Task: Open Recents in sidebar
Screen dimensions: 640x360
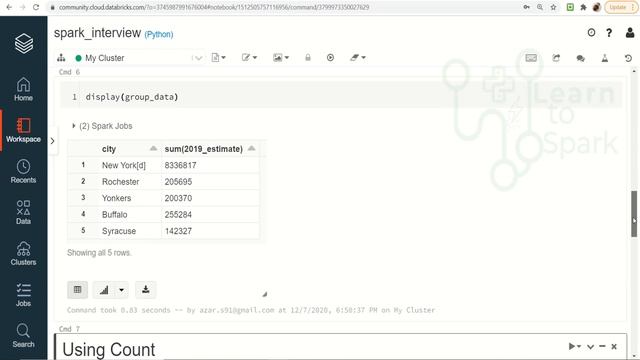Action: click(x=23, y=171)
